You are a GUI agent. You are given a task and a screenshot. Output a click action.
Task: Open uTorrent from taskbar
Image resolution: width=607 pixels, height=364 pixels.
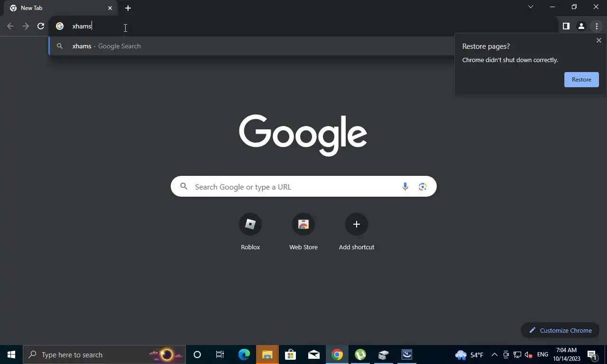coord(360,355)
